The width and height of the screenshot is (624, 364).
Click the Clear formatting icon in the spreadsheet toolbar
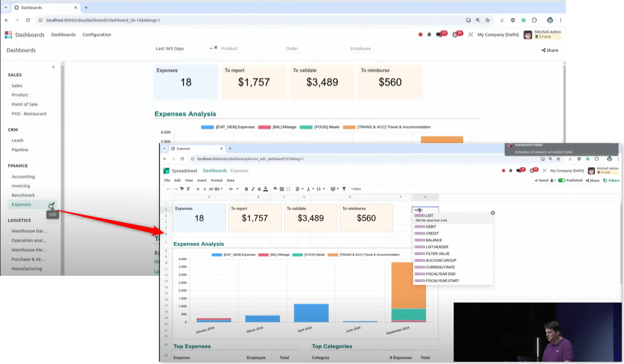[188, 189]
